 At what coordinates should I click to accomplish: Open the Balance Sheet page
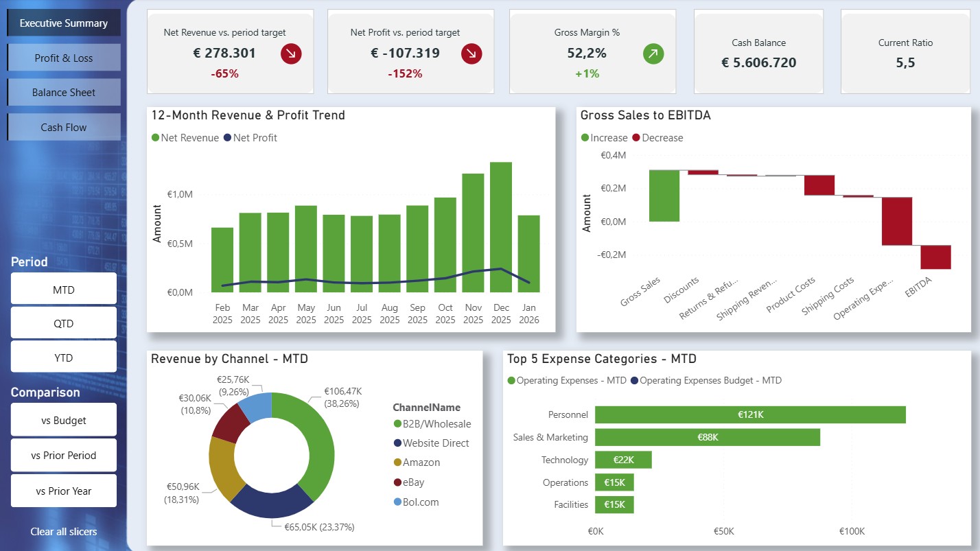point(63,92)
